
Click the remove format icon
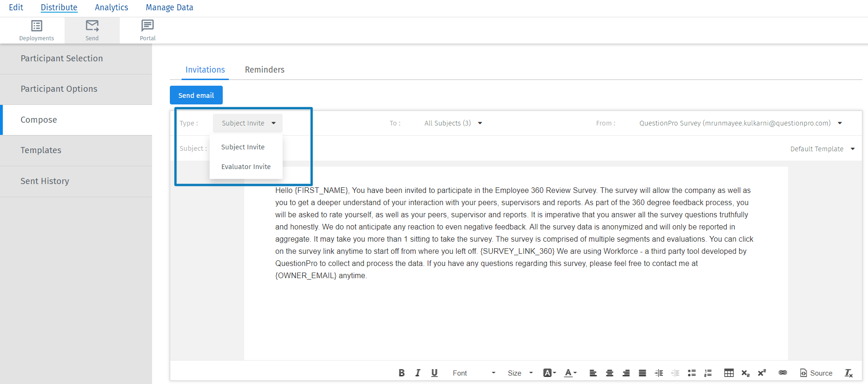(x=848, y=373)
